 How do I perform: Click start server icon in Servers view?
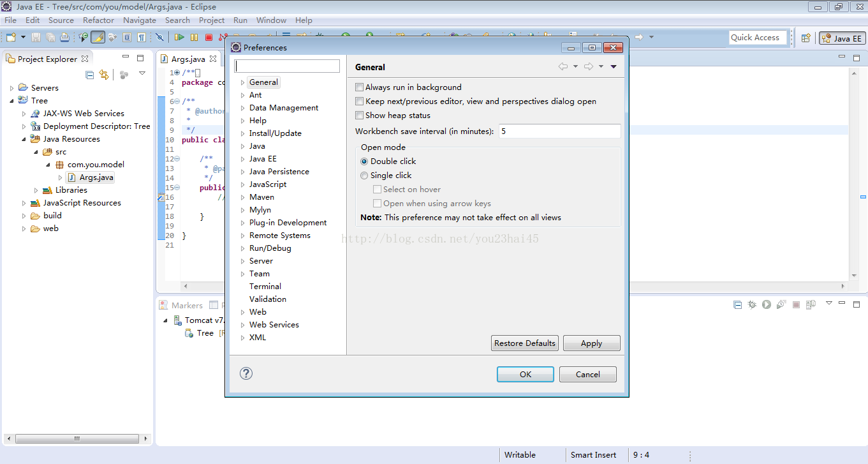[x=767, y=304]
